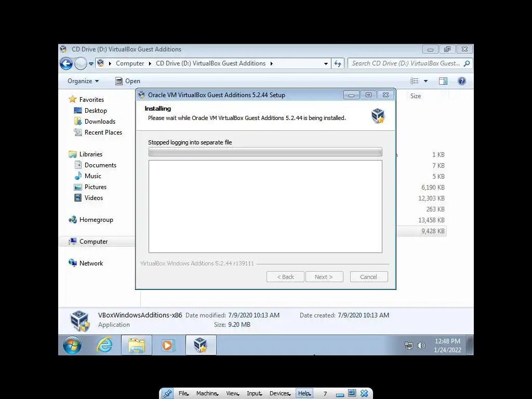This screenshot has height=399, width=532.
Task: Click the Computer breadcrumb in address bar
Action: click(x=130, y=63)
